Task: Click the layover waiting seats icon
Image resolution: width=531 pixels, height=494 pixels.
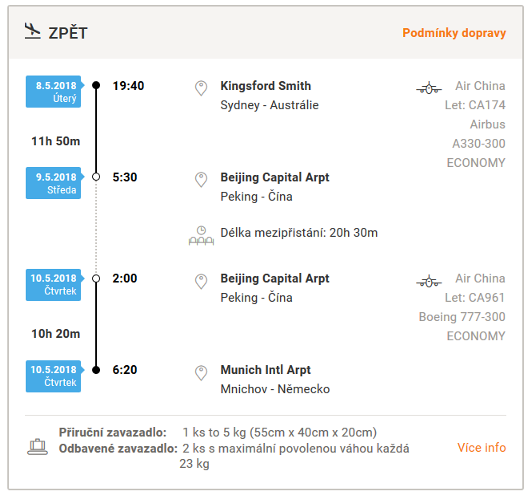Action: (x=201, y=236)
